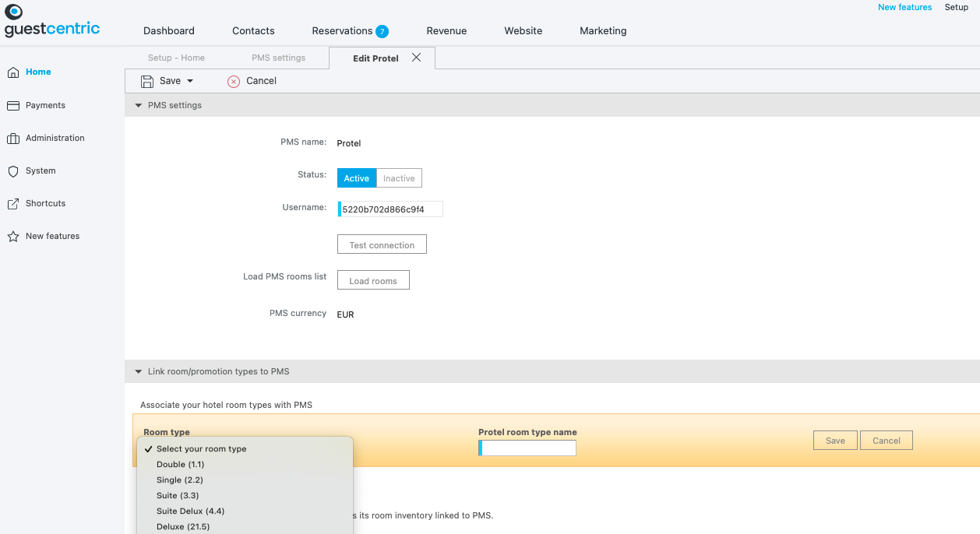Open the Website menu

tap(523, 31)
